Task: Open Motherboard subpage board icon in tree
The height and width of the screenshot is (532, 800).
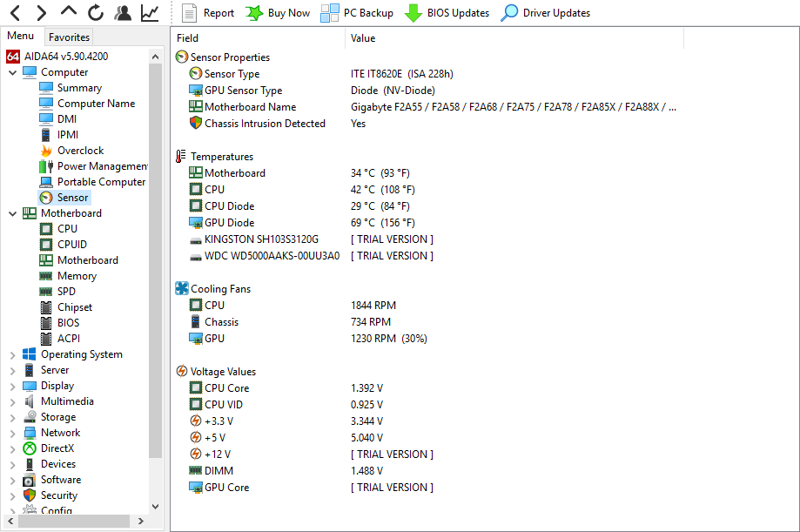Action: [46, 260]
